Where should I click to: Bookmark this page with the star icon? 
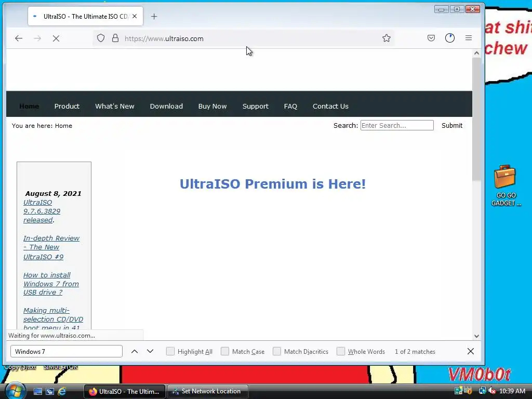pos(387,38)
